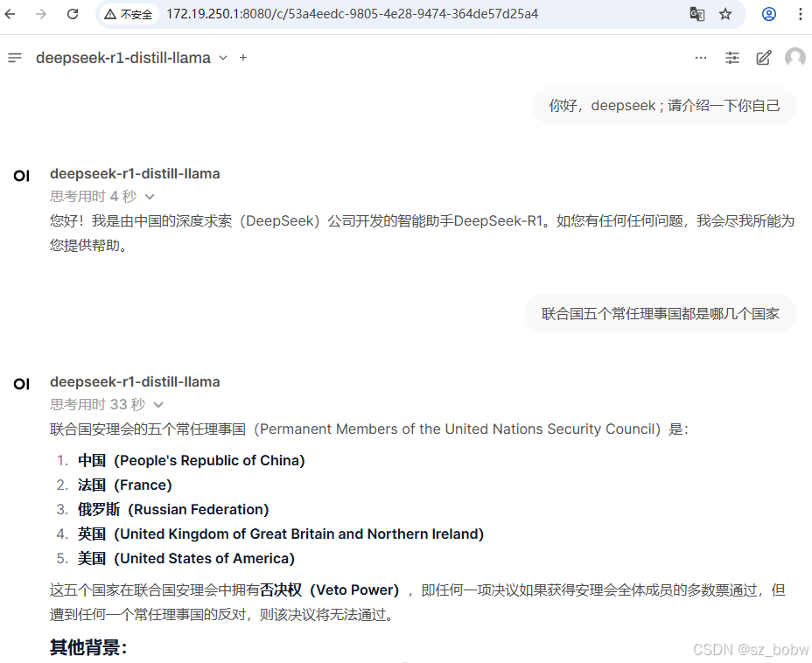Click the bold text 否决权 (Veto Power)
The image size is (812, 663).
(329, 590)
